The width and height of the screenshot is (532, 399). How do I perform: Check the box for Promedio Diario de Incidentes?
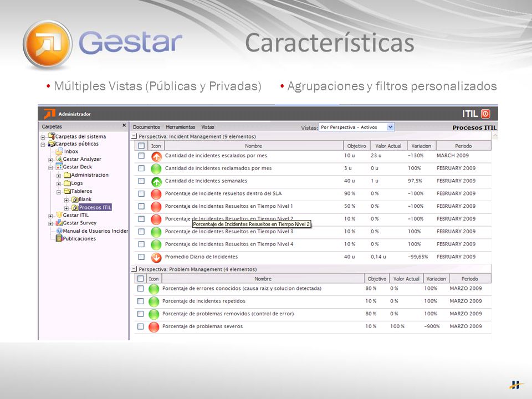pos(141,257)
